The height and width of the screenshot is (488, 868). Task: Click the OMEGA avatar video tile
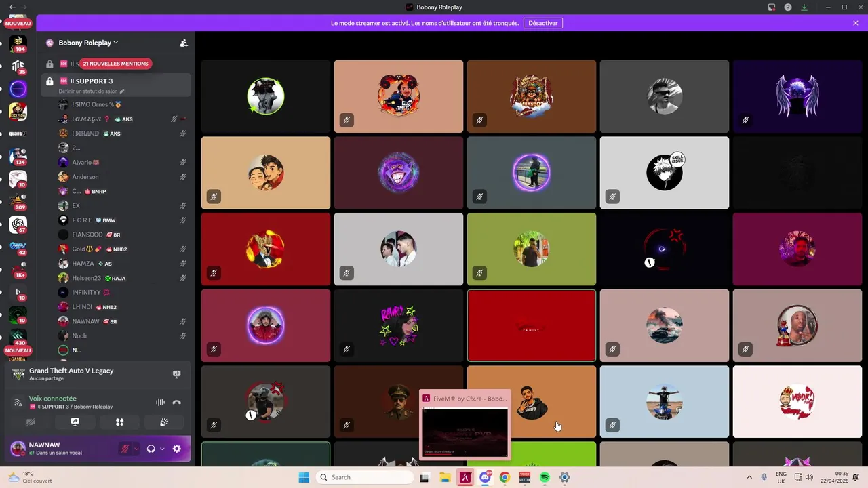[399, 96]
